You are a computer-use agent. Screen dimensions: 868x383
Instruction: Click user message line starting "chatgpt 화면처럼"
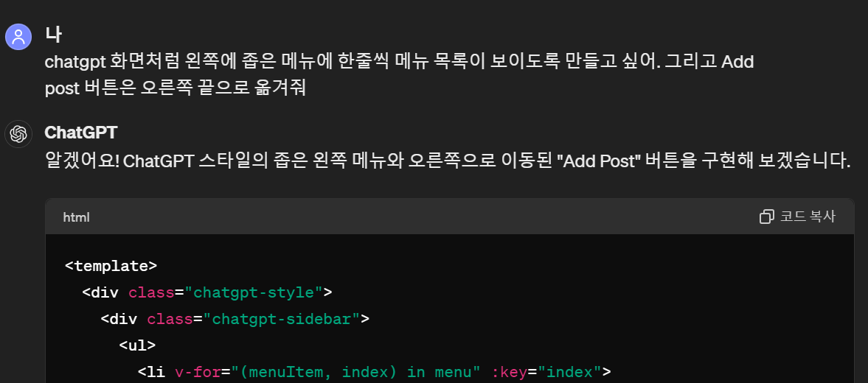coord(399,62)
